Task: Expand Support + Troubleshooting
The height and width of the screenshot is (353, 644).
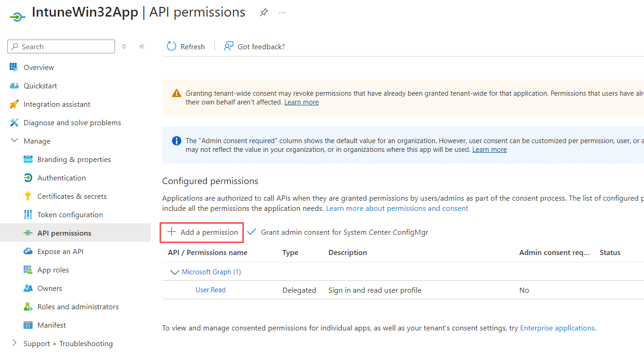Action: (14, 343)
